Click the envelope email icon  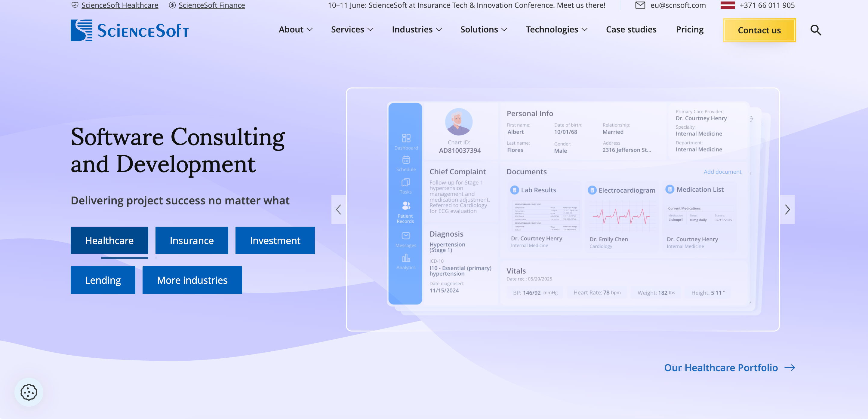[x=640, y=5]
